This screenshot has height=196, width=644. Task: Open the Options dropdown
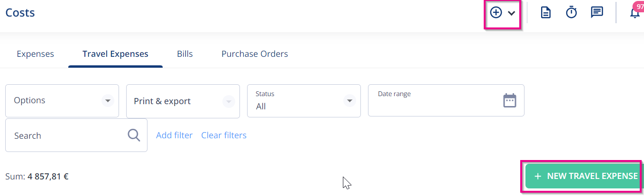pos(62,101)
